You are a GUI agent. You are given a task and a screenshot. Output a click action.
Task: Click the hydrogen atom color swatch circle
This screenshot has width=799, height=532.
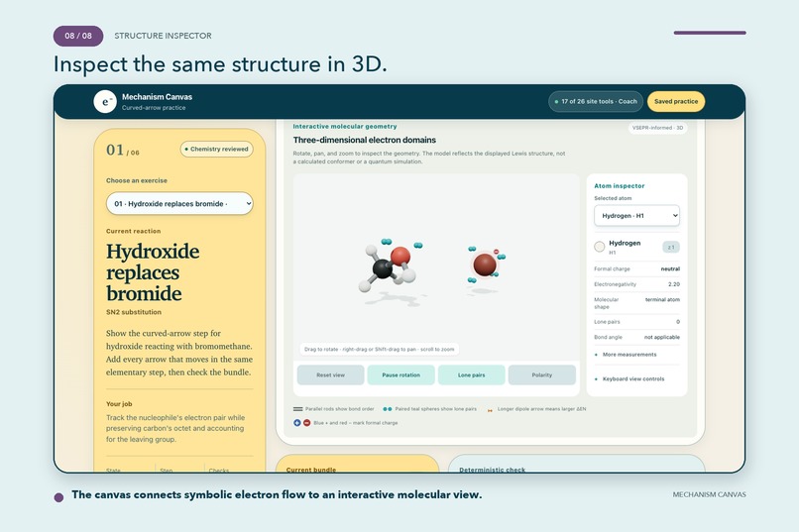coord(600,247)
